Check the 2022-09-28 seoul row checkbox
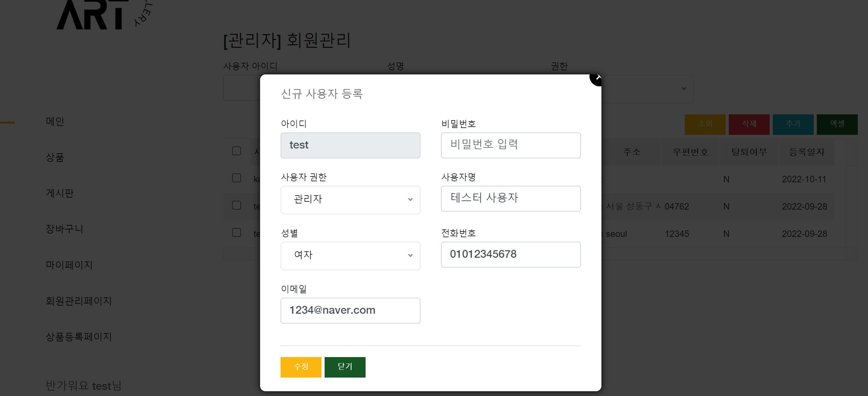This screenshot has height=396, width=868. click(x=237, y=233)
